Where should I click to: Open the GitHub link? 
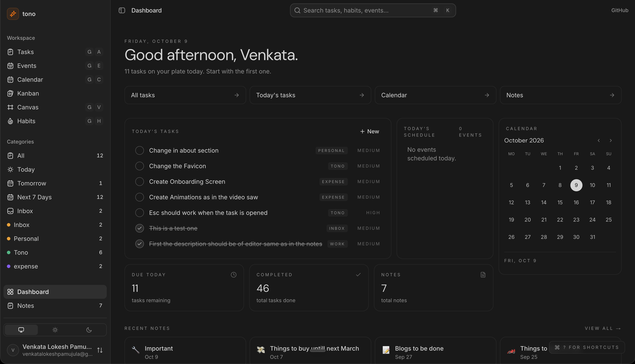tap(619, 10)
